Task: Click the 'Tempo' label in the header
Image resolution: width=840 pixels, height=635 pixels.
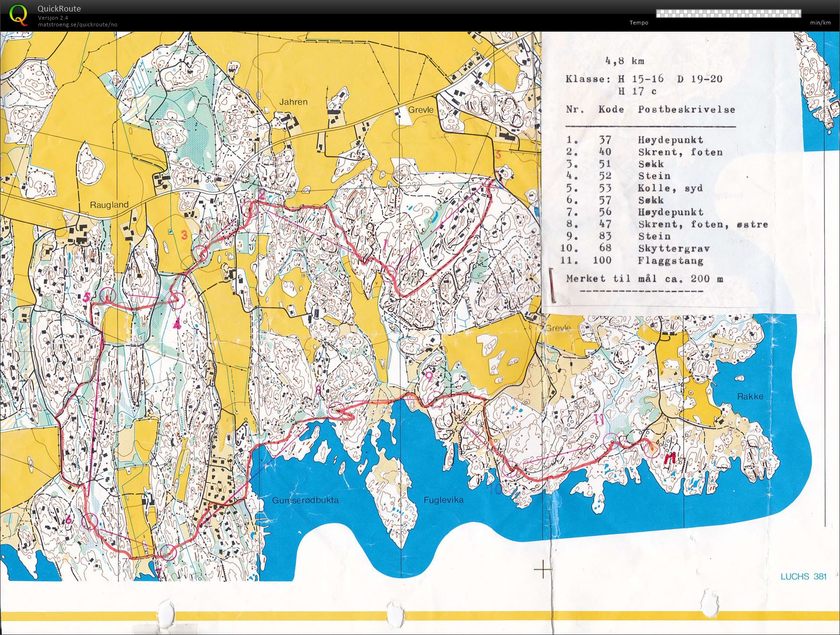Action: (x=639, y=23)
